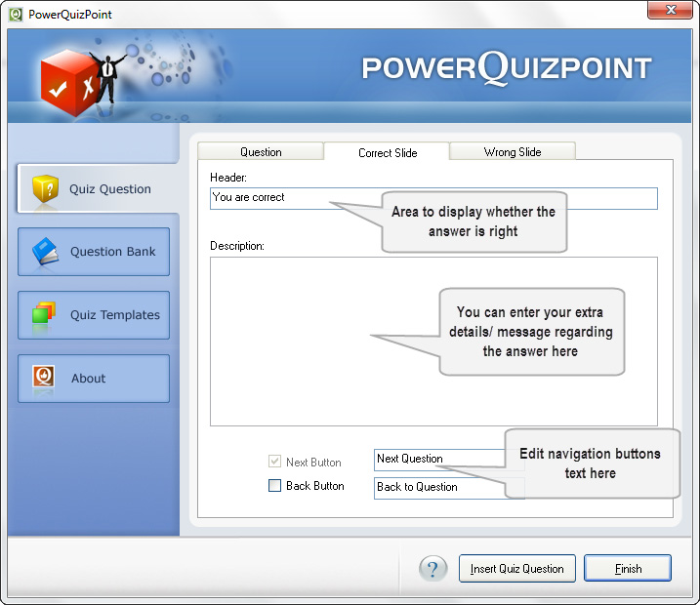Click the 'Back to Question' text field

pyautogui.click(x=434, y=487)
